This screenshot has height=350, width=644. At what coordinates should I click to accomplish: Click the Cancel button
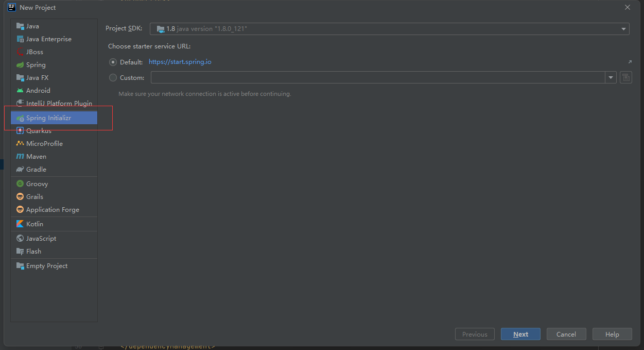[x=566, y=334]
